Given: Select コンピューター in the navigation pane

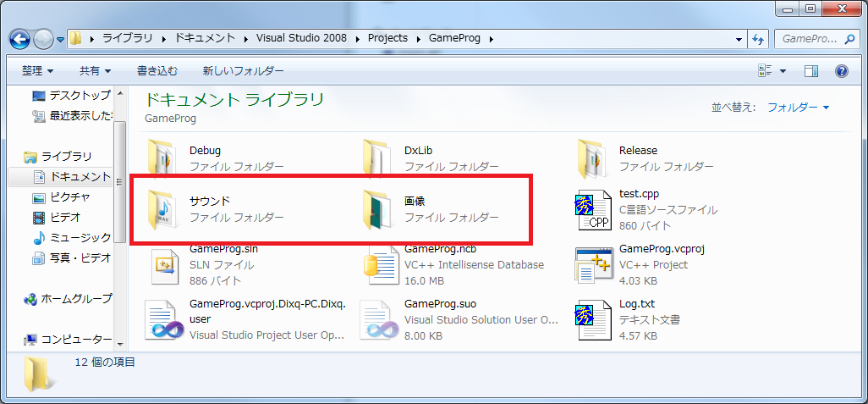Looking at the screenshot, I should click(x=68, y=339).
